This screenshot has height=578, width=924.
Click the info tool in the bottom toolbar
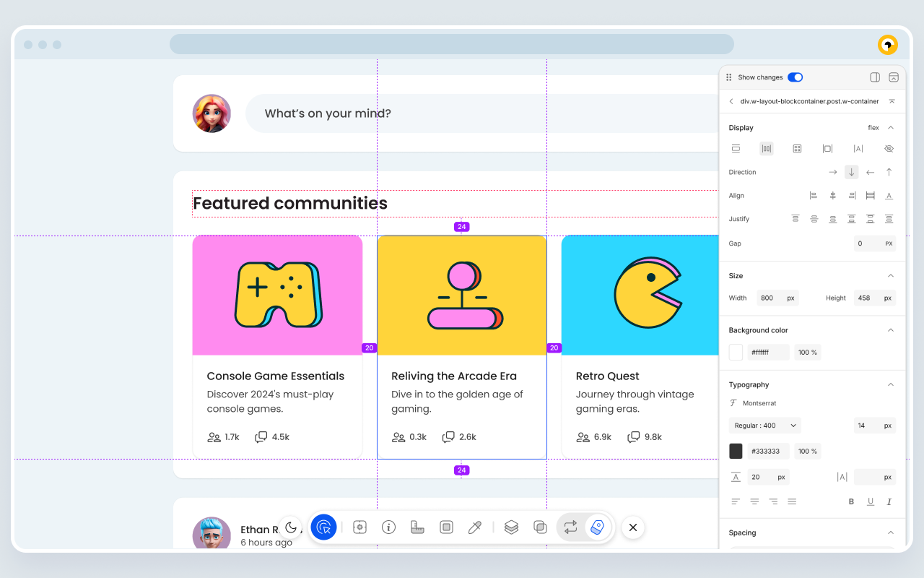point(388,527)
